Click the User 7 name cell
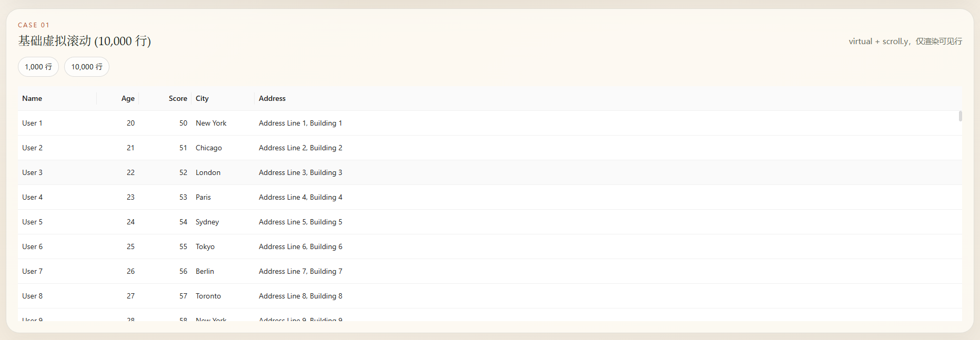The image size is (980, 340). click(x=57, y=271)
